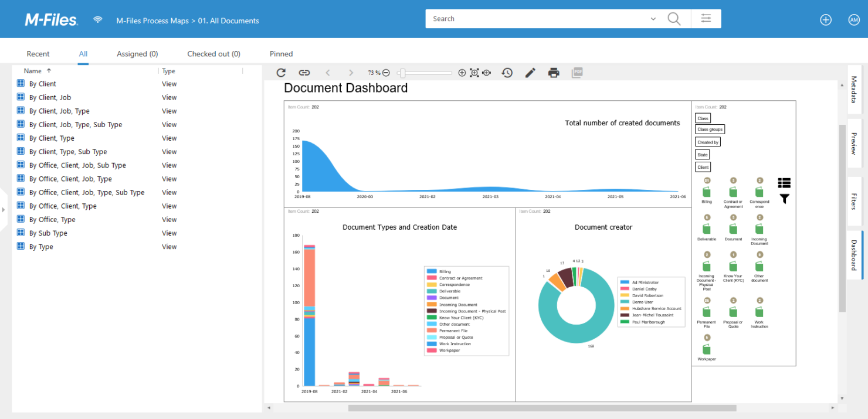Open the Billing class book icon
868x419 pixels.
coord(706,192)
